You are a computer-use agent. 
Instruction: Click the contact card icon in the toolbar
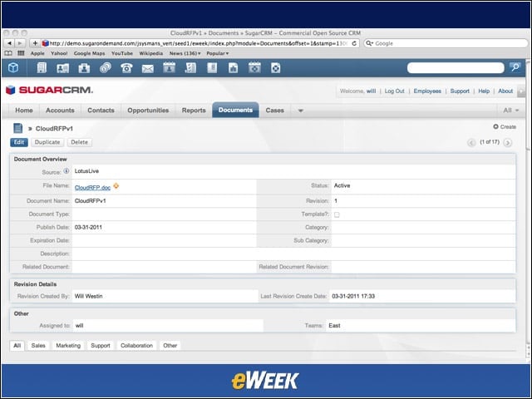63,68
